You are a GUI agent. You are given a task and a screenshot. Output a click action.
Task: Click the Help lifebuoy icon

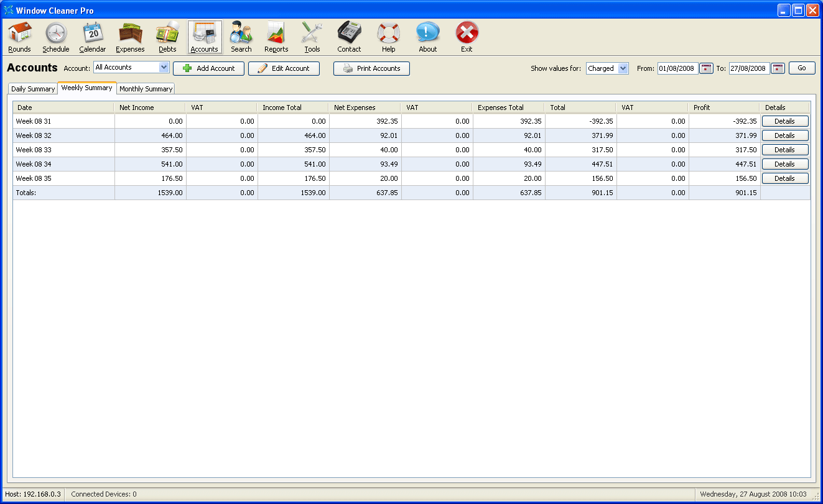pos(389,33)
